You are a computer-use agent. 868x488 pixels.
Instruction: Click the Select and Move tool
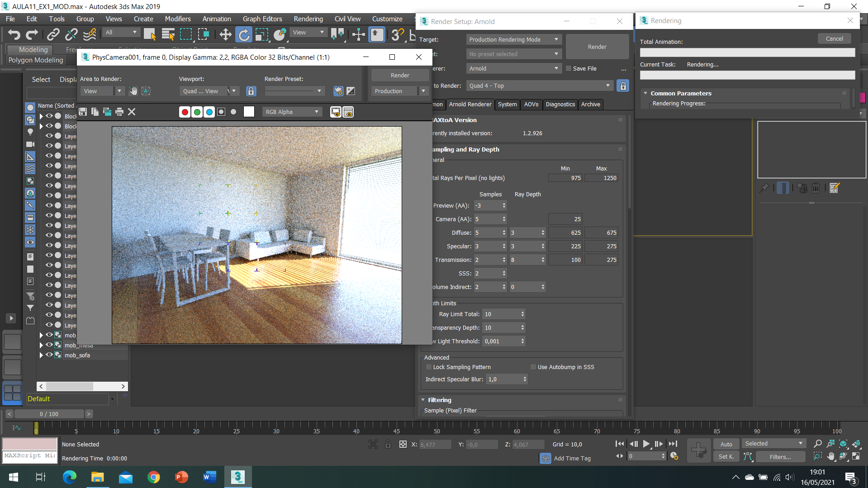point(225,34)
